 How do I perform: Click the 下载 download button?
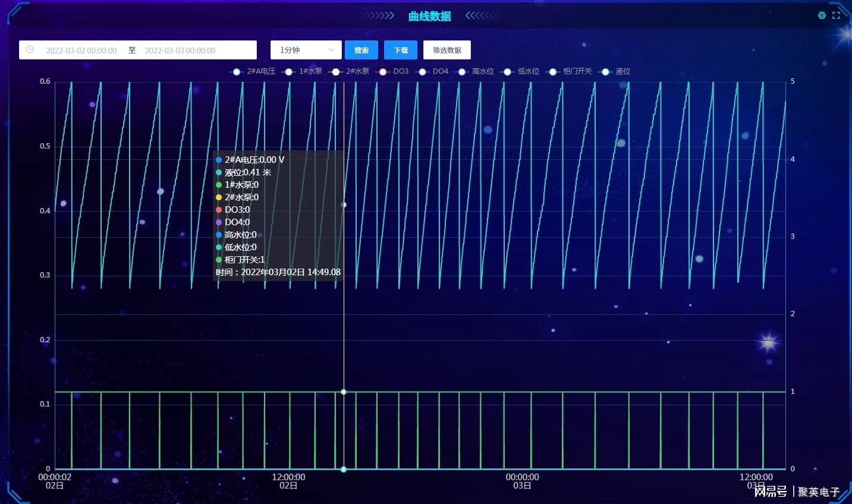click(401, 51)
